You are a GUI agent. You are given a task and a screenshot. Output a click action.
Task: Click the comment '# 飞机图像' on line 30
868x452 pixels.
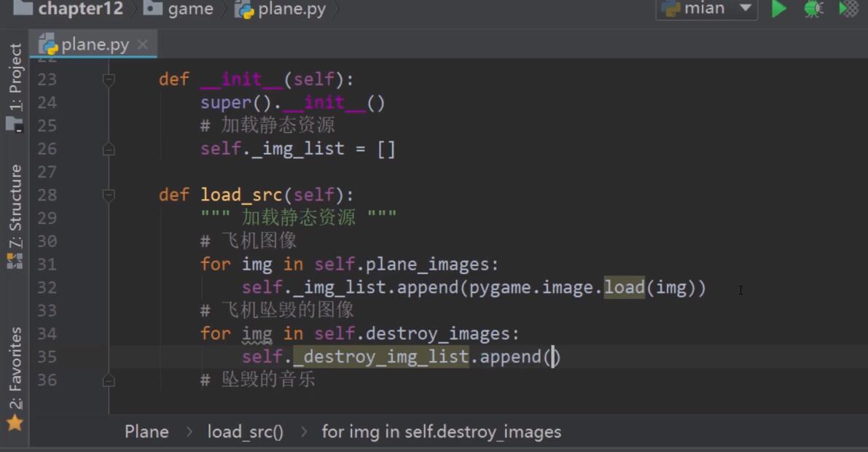pos(249,241)
